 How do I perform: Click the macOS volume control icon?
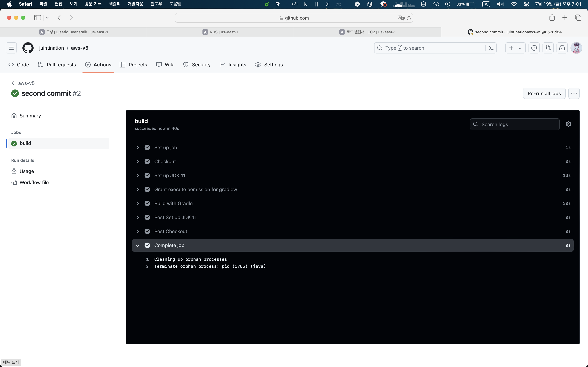pyautogui.click(x=500, y=4)
